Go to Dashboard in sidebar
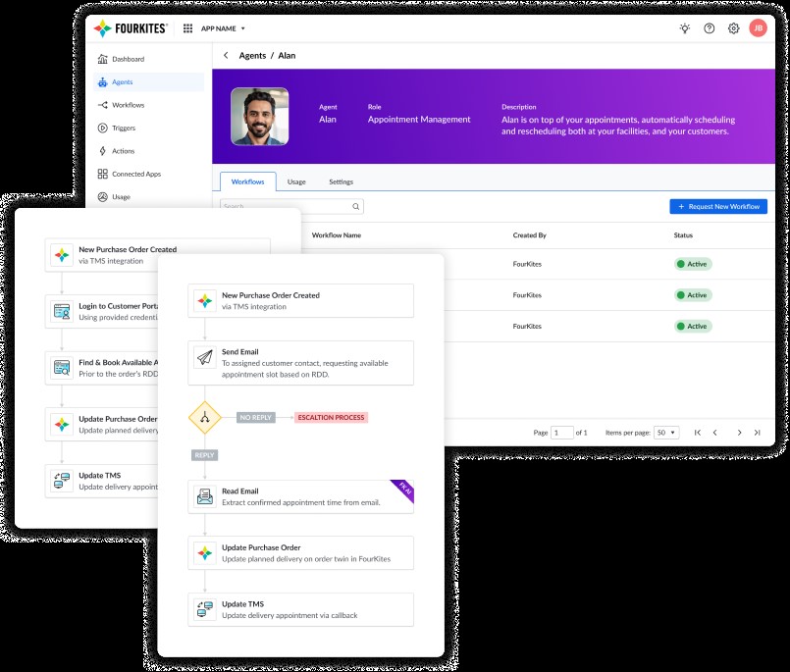Image resolution: width=790 pixels, height=672 pixels. pos(148,59)
